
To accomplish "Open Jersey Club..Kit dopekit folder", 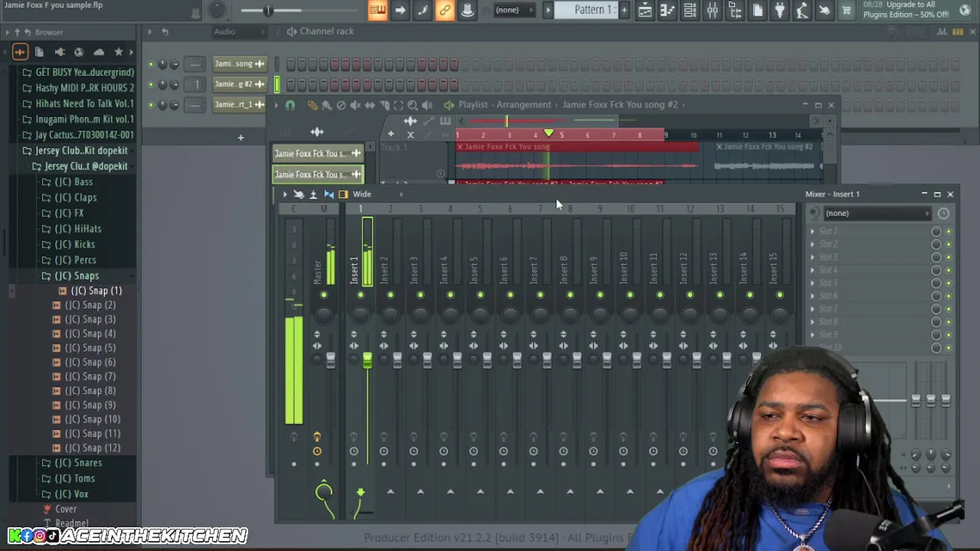I will coord(80,151).
